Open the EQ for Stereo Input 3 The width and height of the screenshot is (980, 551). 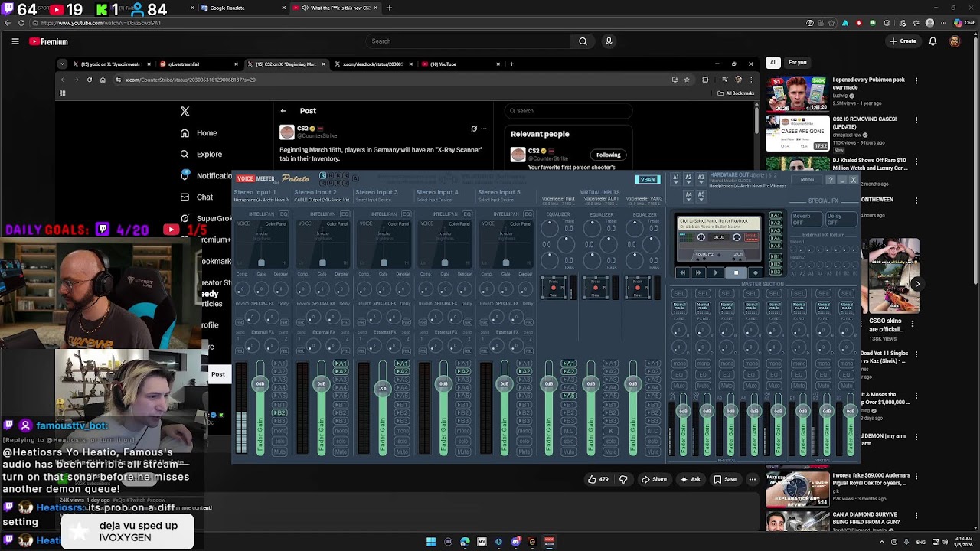point(406,214)
